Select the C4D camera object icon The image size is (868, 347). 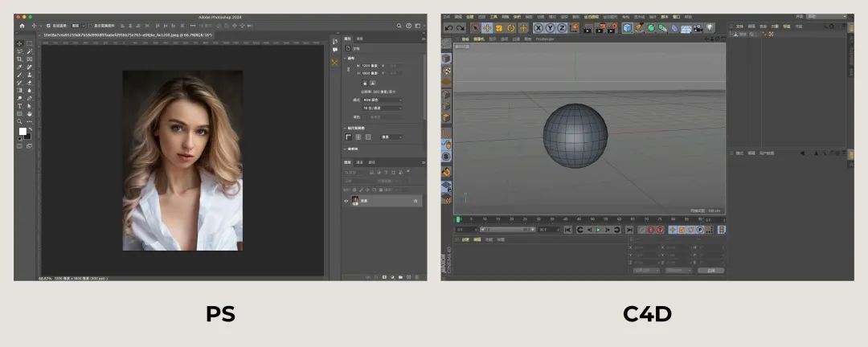(x=698, y=27)
